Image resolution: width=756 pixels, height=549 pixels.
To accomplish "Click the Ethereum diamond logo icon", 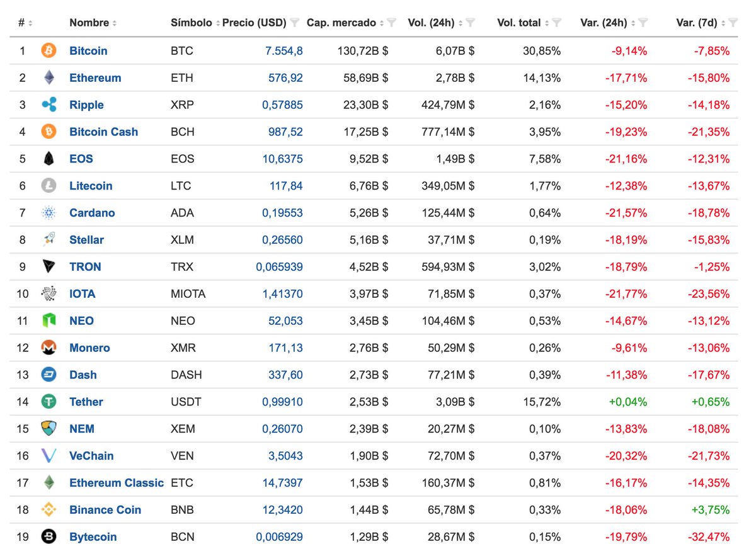I will [x=49, y=77].
